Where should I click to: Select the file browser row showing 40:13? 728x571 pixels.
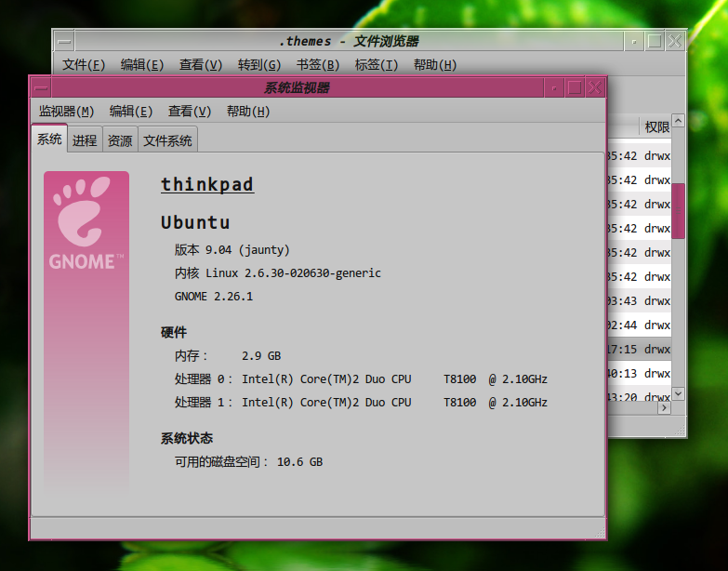point(640,373)
